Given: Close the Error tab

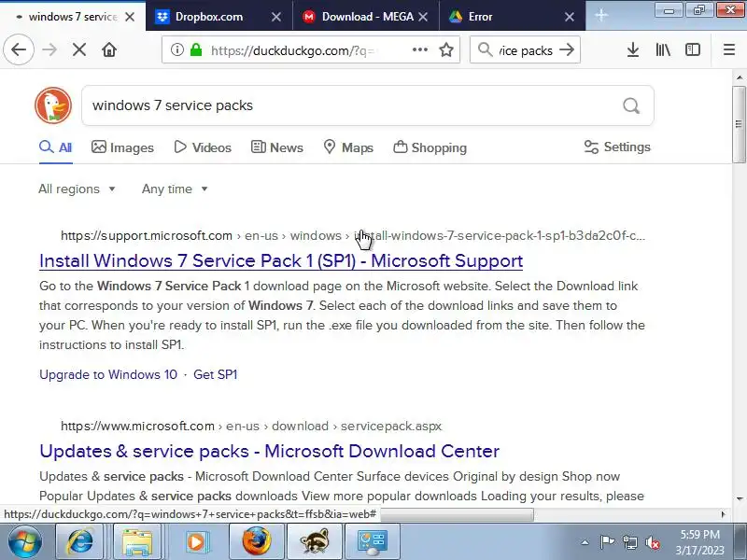Looking at the screenshot, I should (x=570, y=17).
